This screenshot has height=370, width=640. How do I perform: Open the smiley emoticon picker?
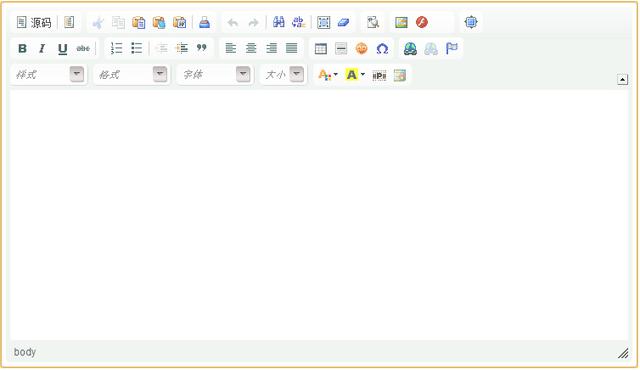[x=361, y=49]
